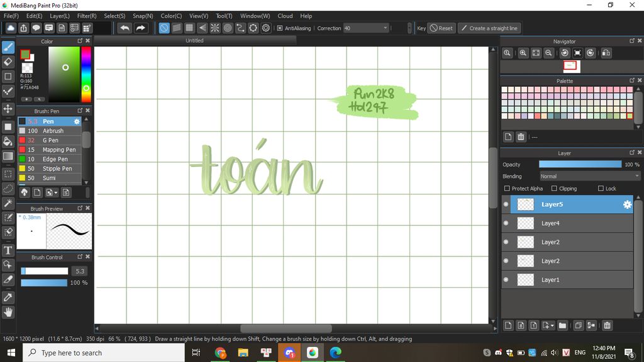
Task: Open Pen brush settings gear
Action: coord(77,121)
